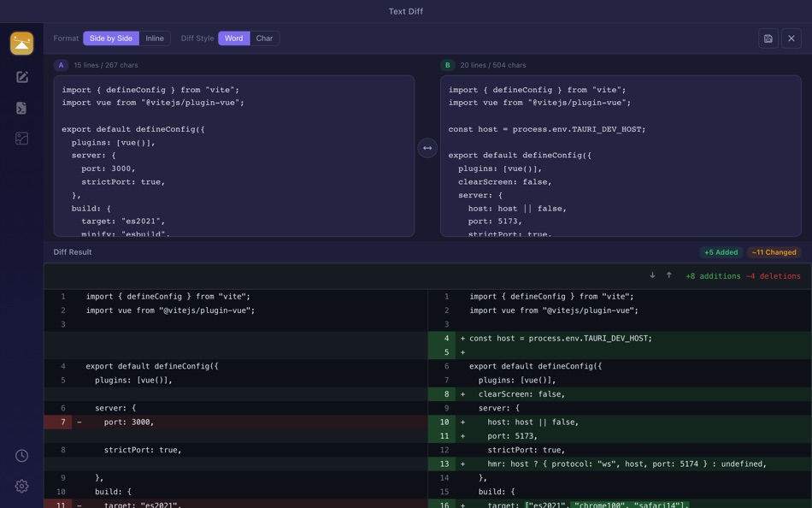Jump to next difference arrow

click(652, 275)
